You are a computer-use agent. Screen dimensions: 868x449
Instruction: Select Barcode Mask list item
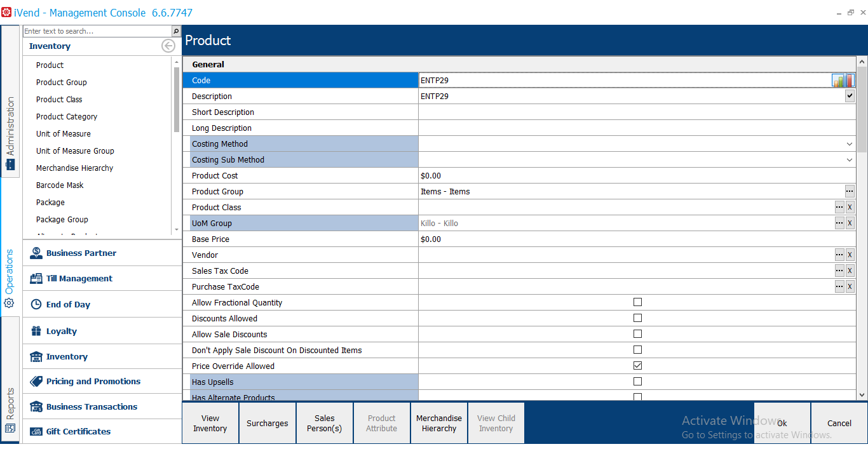(x=60, y=185)
